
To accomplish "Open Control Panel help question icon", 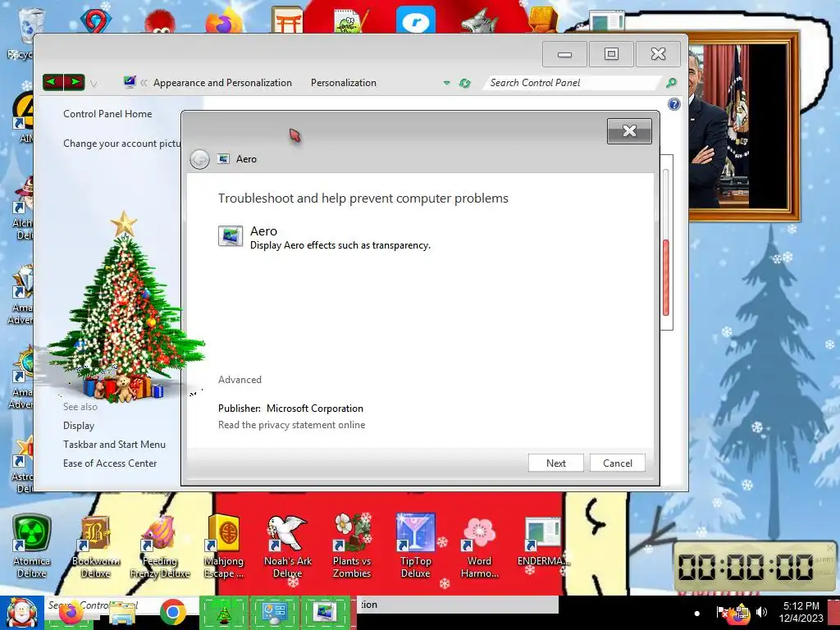I will coord(674,104).
